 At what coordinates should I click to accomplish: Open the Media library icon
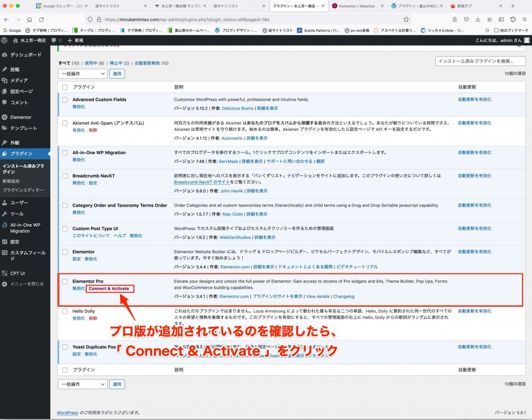click(5, 80)
